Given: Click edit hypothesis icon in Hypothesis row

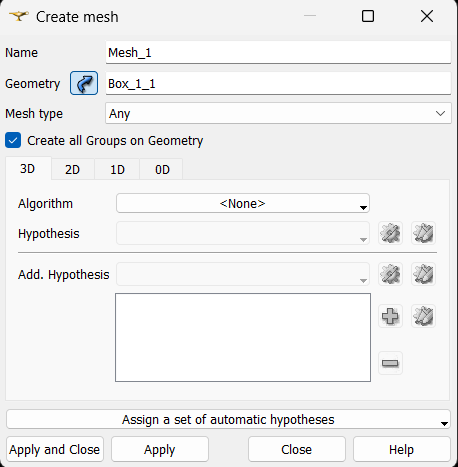Looking at the screenshot, I should point(423,233).
